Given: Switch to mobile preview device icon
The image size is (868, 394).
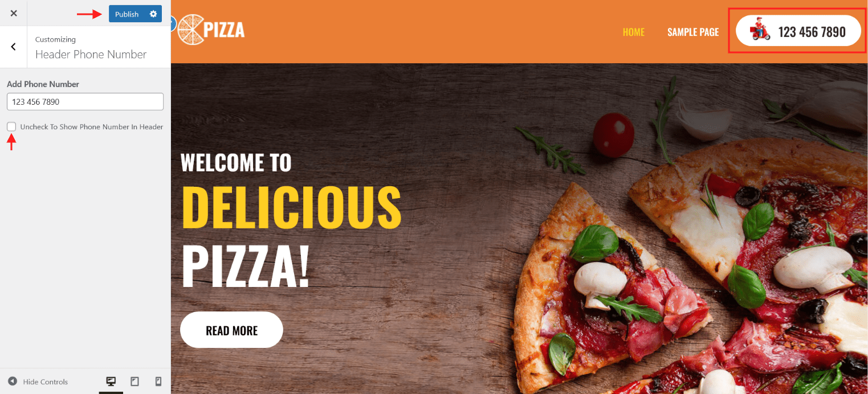Looking at the screenshot, I should tap(158, 381).
